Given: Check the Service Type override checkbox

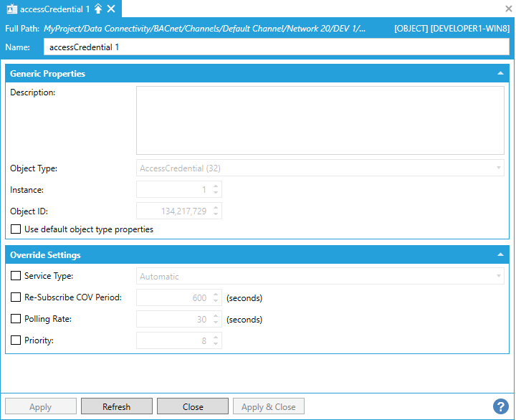Looking at the screenshot, I should pos(16,276).
